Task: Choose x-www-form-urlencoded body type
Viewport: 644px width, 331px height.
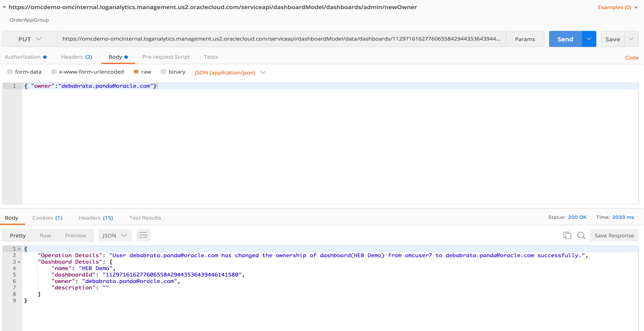Action: [x=54, y=72]
